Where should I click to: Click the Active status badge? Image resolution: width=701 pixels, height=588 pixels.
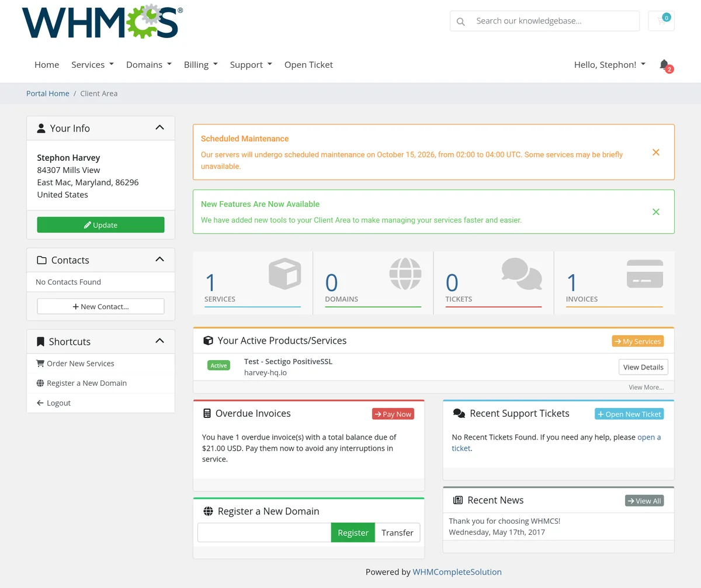(218, 365)
